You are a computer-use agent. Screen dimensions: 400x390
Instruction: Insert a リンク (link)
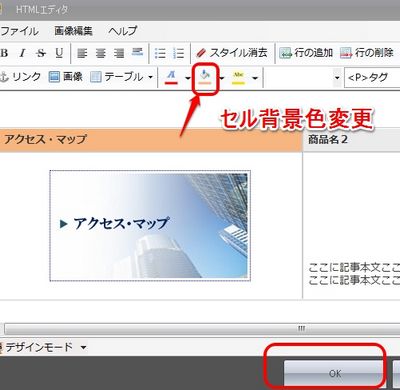click(x=21, y=77)
